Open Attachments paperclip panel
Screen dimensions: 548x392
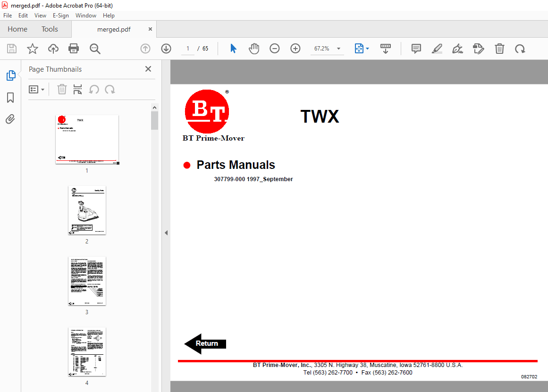tap(10, 119)
